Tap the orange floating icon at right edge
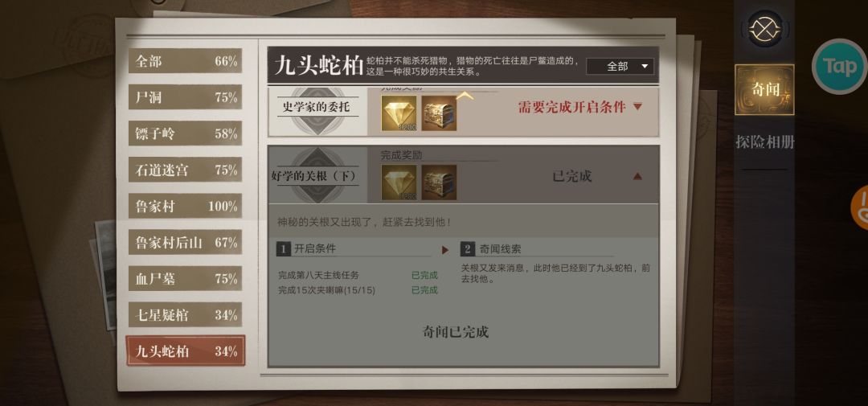 pyautogui.click(x=860, y=207)
